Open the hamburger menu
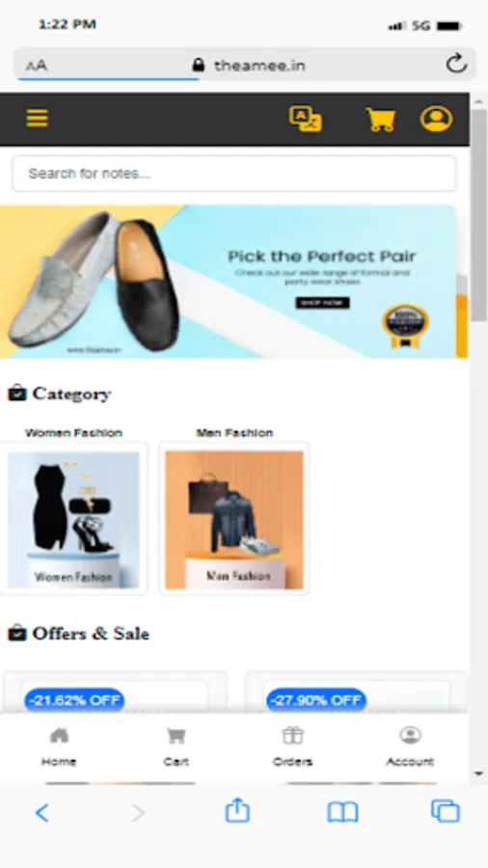 (x=37, y=118)
